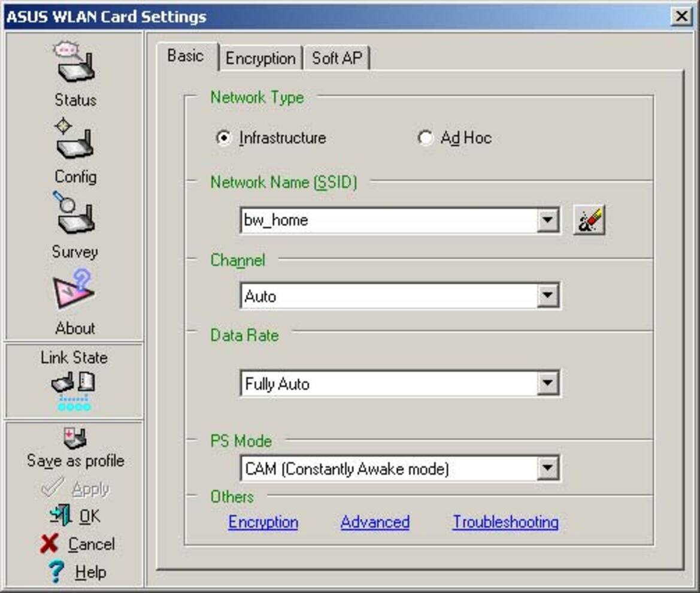Click the grayed Apply checkmark icon
700x593 pixels.
tap(52, 487)
